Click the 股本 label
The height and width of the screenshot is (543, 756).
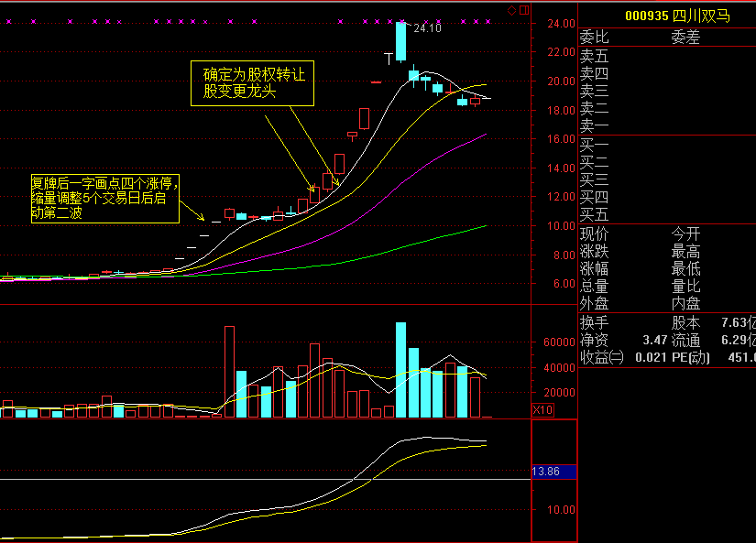[x=685, y=322]
